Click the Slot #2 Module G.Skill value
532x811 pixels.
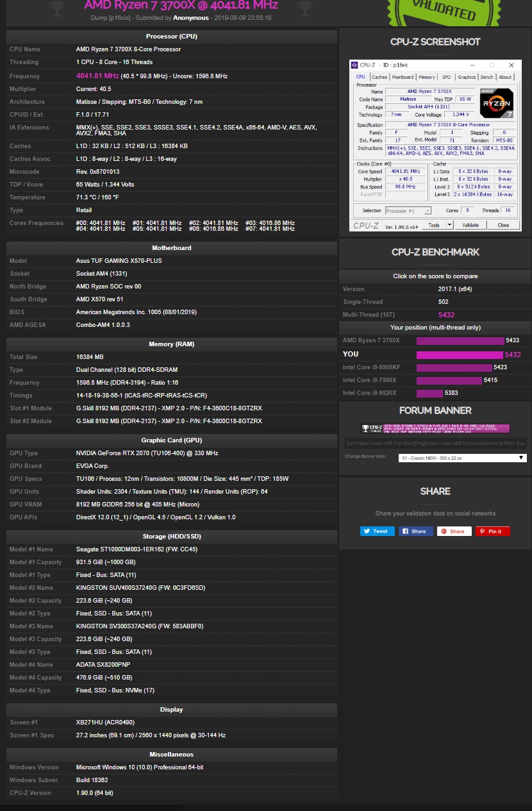(x=169, y=421)
